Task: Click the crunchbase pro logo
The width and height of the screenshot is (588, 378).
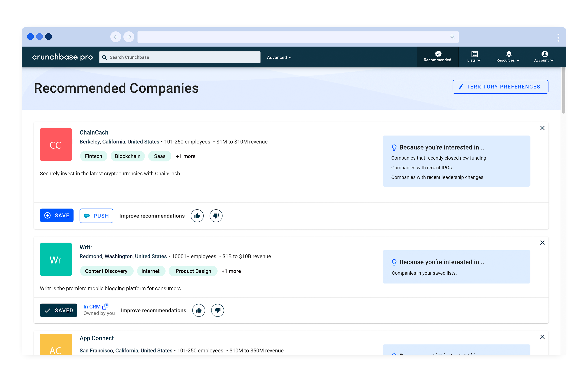Action: 63,57
